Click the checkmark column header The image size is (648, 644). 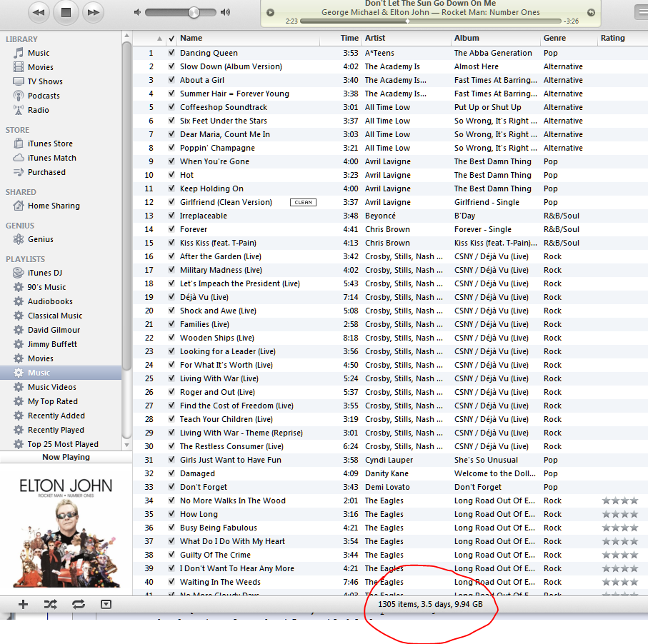pos(171,39)
